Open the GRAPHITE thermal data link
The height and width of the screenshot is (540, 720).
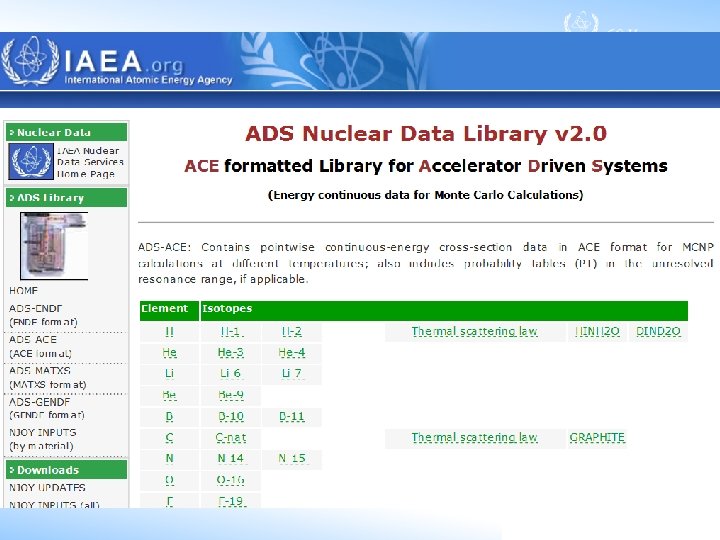597,437
